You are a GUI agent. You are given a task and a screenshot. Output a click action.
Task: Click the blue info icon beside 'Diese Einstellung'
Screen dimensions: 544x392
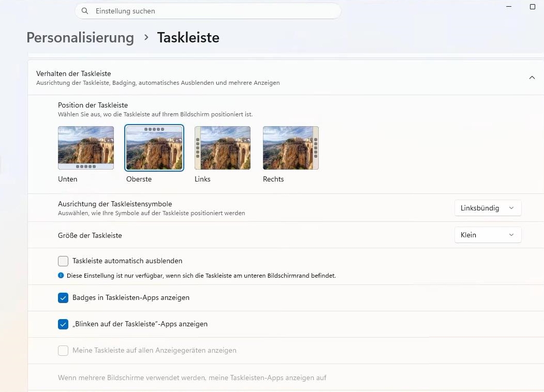click(x=61, y=276)
